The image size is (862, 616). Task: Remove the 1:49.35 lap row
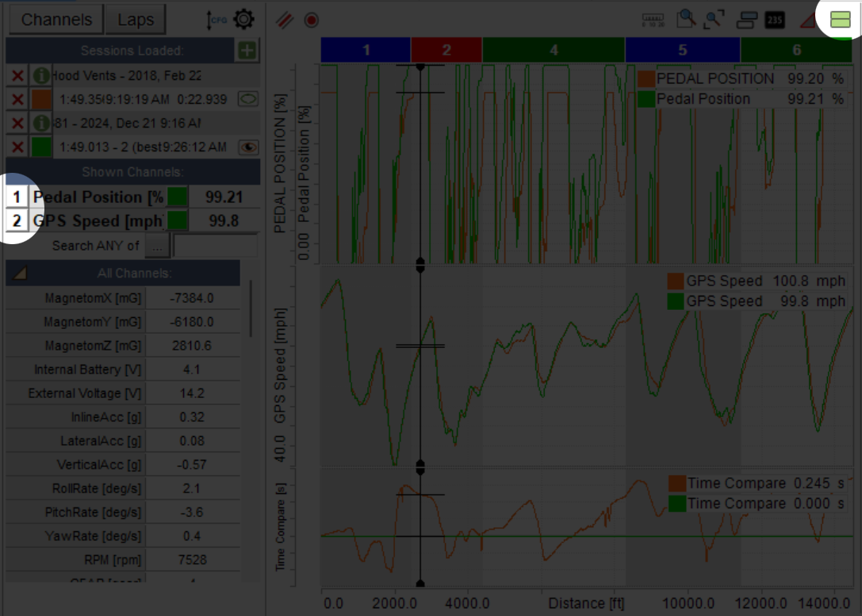coord(17,99)
